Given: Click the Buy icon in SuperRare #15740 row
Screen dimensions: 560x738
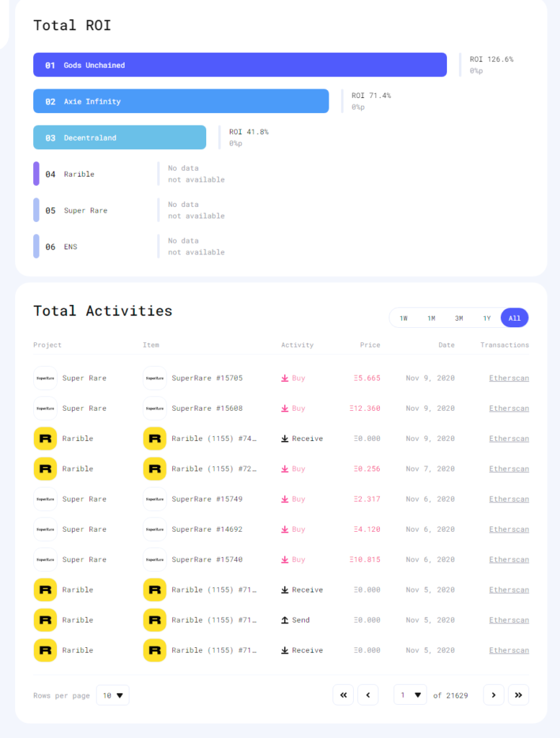Looking at the screenshot, I should click(285, 559).
